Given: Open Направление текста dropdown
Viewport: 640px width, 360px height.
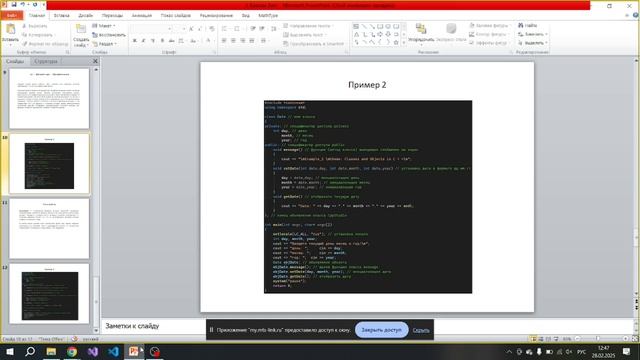Looking at the screenshot, I should pyautogui.click(x=308, y=26).
